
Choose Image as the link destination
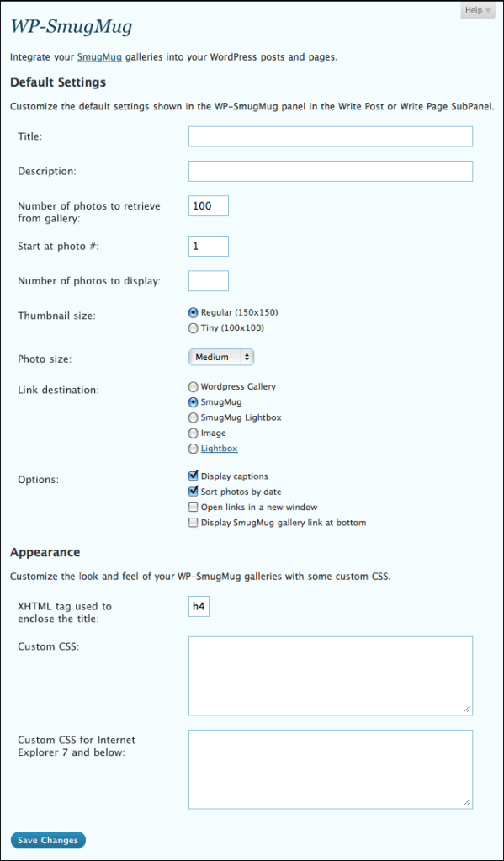pyautogui.click(x=193, y=433)
